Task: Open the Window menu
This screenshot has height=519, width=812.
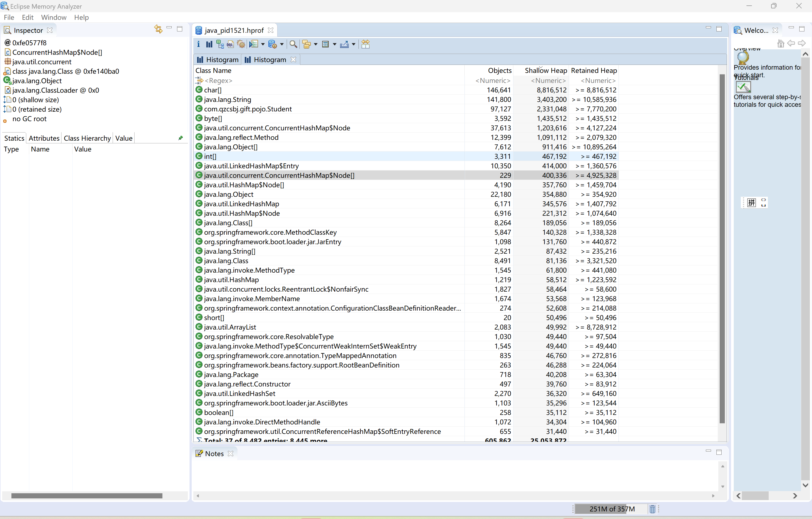Action: [x=54, y=18]
